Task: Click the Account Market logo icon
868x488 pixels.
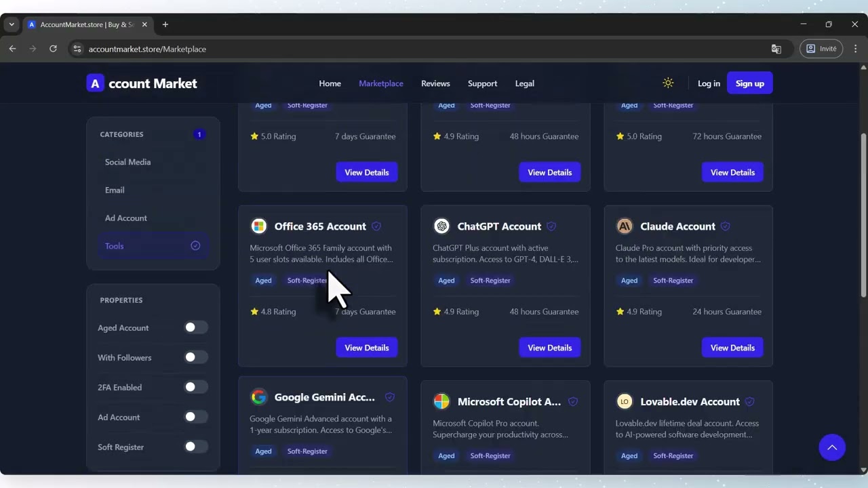Action: click(x=95, y=83)
